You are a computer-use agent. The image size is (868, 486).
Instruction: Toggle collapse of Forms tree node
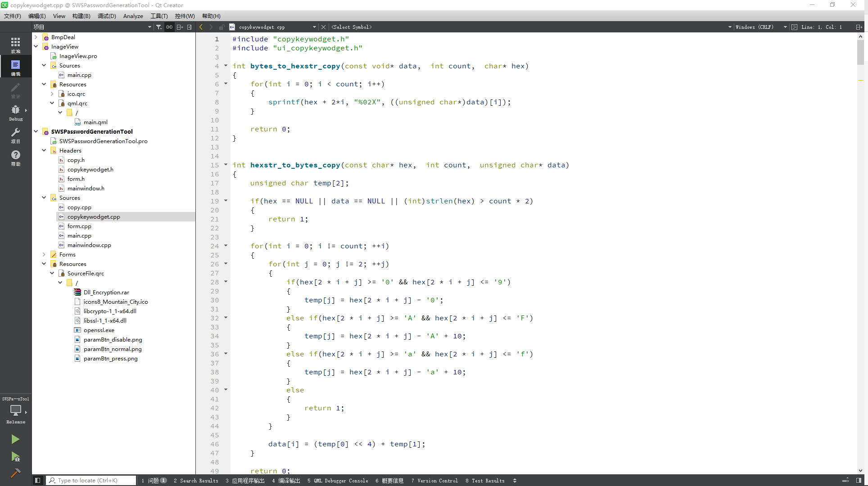pos(45,254)
